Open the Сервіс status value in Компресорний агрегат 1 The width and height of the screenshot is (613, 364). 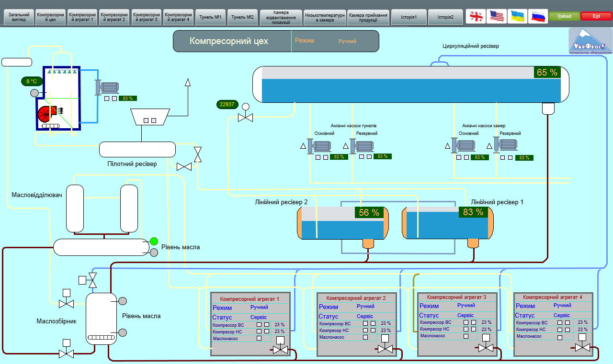[x=259, y=317]
